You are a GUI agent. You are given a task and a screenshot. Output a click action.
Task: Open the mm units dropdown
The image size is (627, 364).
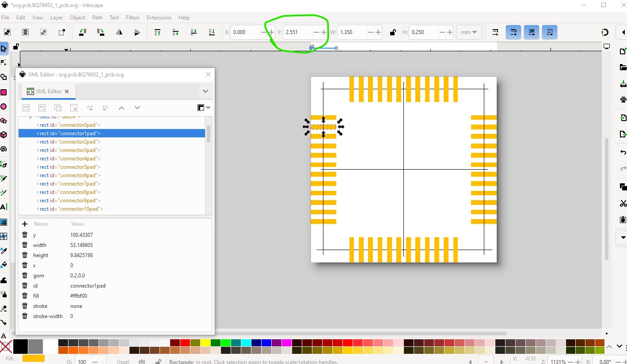[469, 32]
